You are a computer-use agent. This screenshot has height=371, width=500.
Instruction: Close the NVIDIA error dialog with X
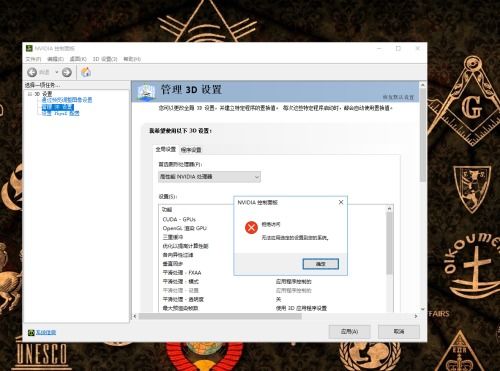[x=341, y=202]
